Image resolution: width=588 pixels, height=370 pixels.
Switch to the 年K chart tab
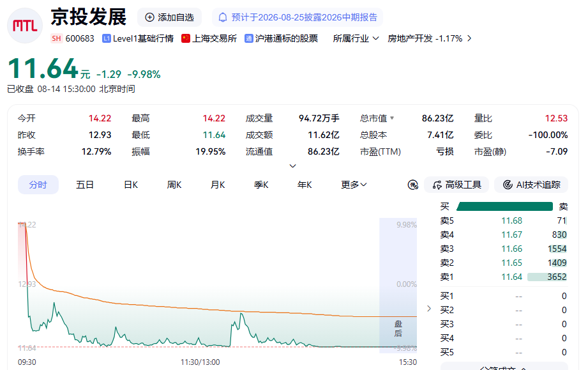tap(305, 185)
